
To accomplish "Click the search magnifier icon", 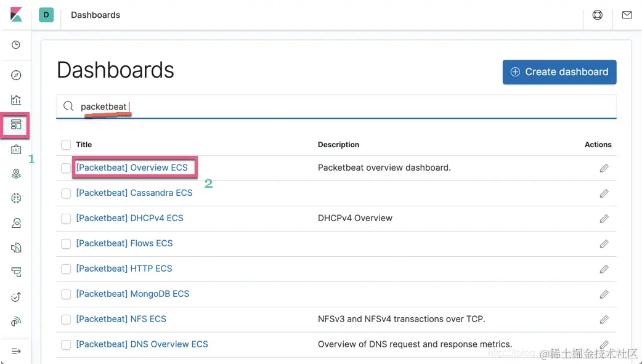I will pos(68,107).
